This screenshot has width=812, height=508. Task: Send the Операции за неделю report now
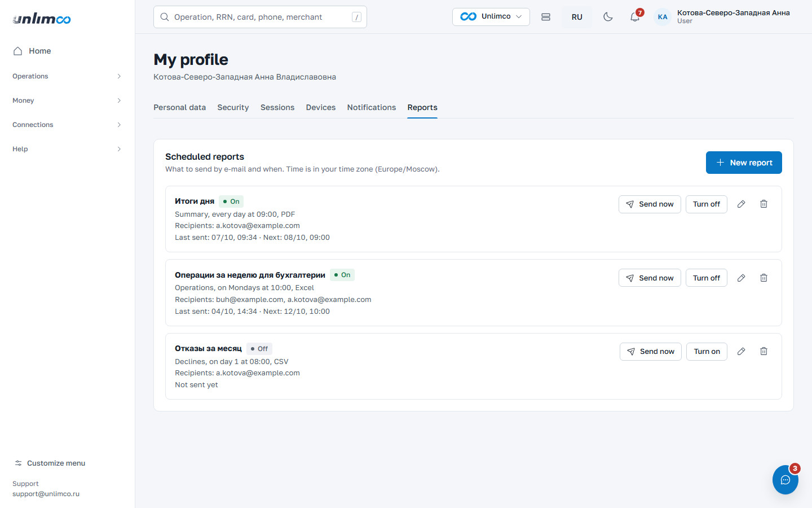[x=650, y=278]
